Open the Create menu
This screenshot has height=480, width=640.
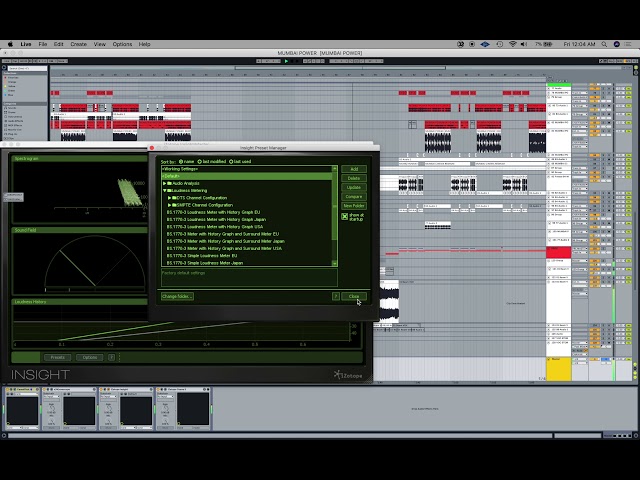(x=78, y=44)
